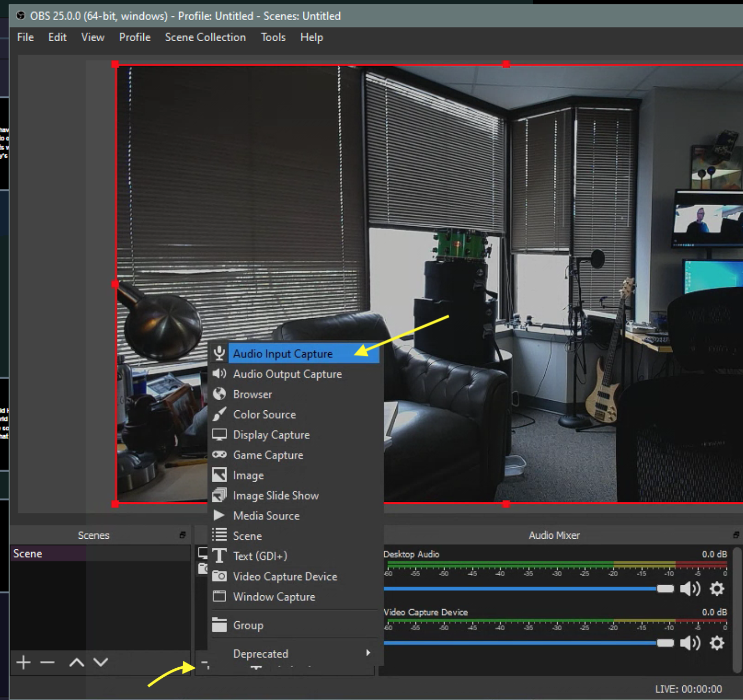Pop out the Audio Mixer dock panel
The image size is (743, 700).
point(736,535)
